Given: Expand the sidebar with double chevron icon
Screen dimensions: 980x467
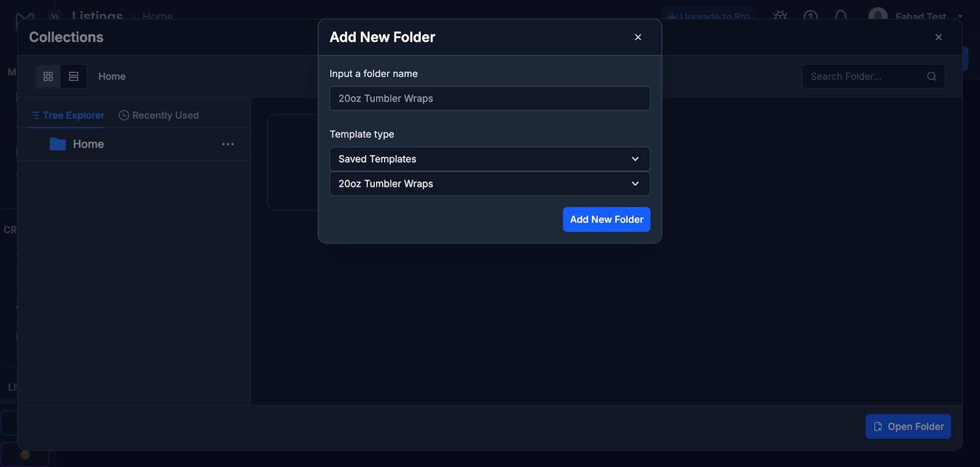Looking at the screenshot, I should 55,16.
